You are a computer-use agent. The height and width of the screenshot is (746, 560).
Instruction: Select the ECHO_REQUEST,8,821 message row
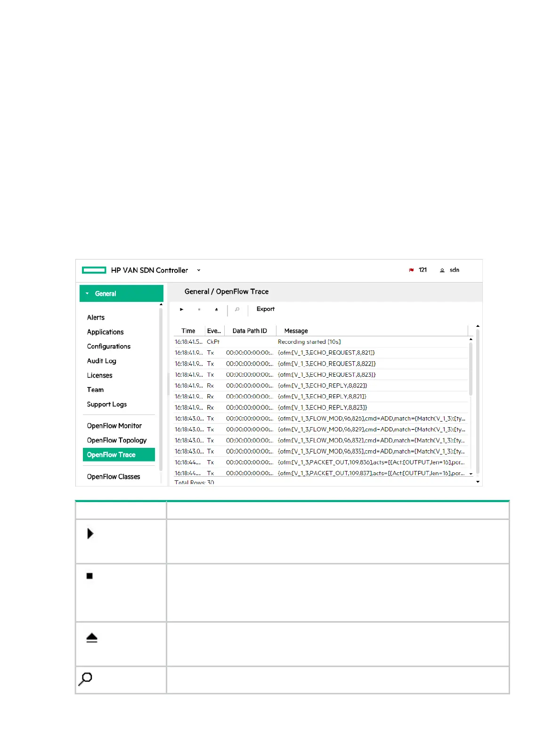(x=321, y=353)
